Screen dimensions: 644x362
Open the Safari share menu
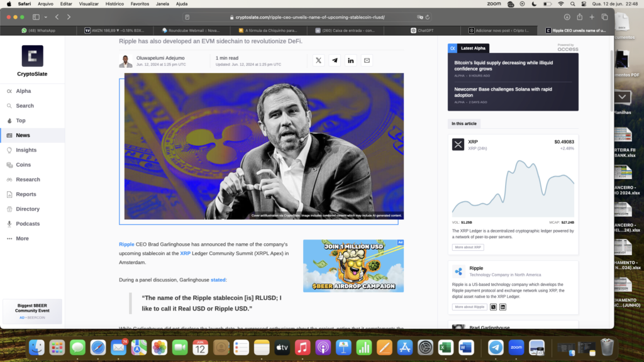point(579,17)
